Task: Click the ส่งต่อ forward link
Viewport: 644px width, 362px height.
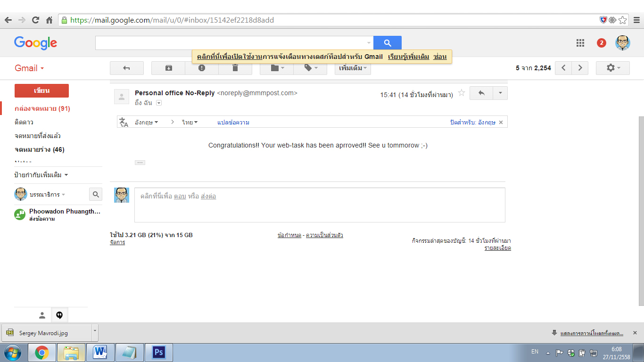Action: [208, 197]
